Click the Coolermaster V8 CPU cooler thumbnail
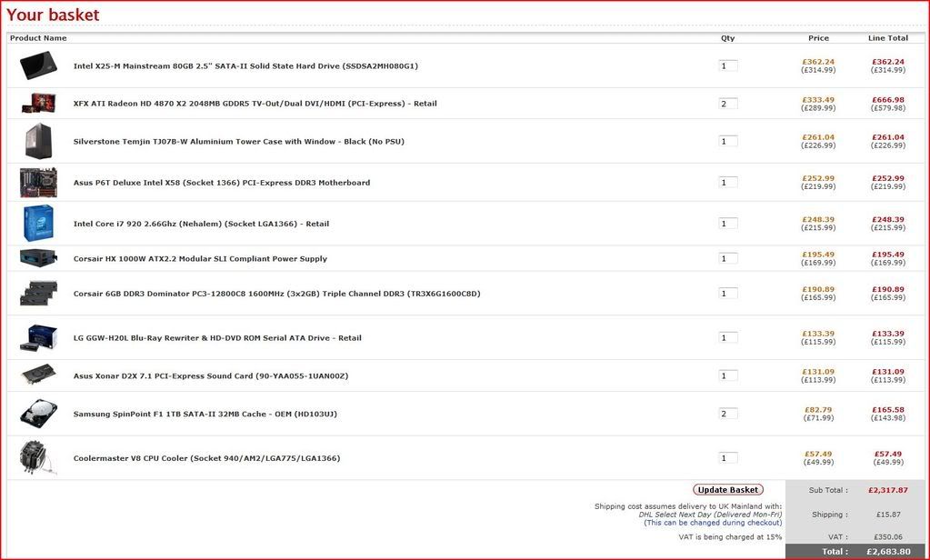The height and width of the screenshot is (560, 930). (x=38, y=457)
